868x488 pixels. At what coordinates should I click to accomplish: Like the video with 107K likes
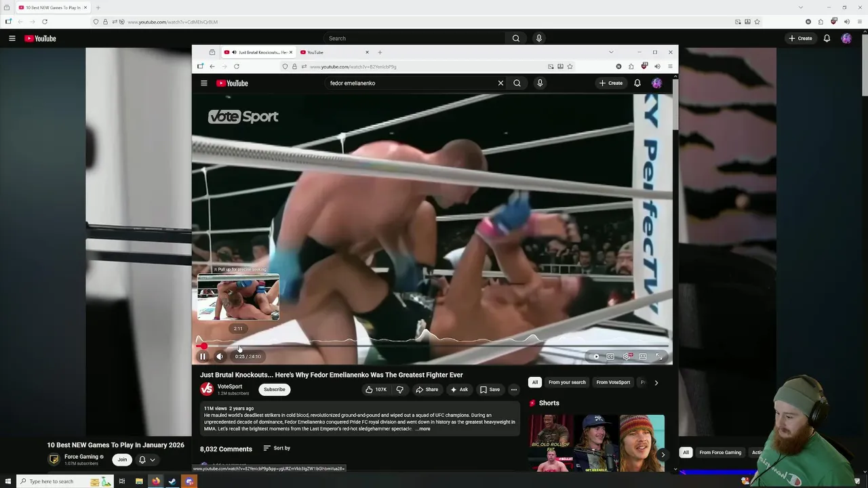coord(376,390)
